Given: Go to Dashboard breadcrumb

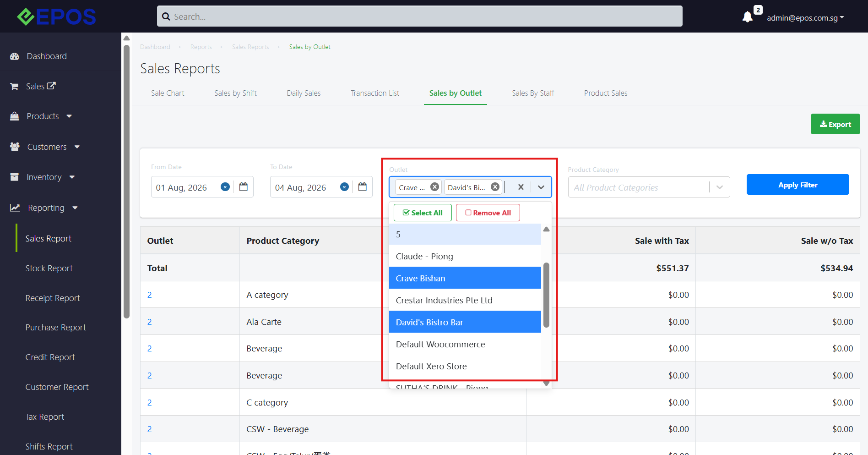Looking at the screenshot, I should [x=155, y=47].
